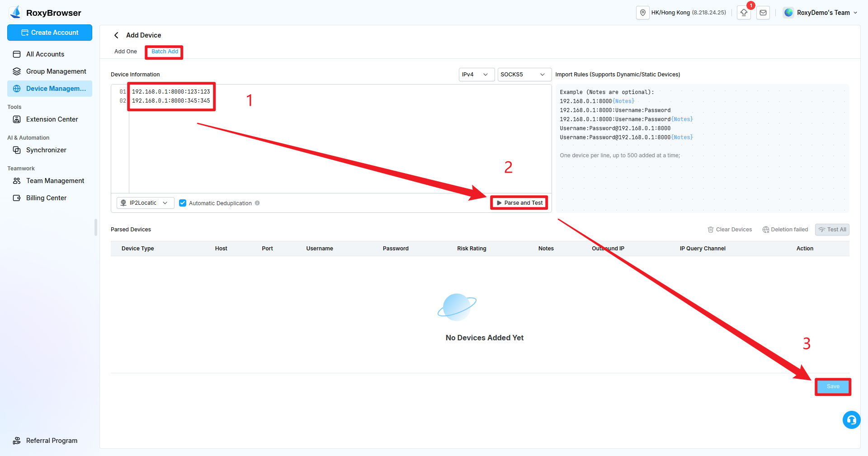Click the Billing Center wallet icon

tap(17, 198)
